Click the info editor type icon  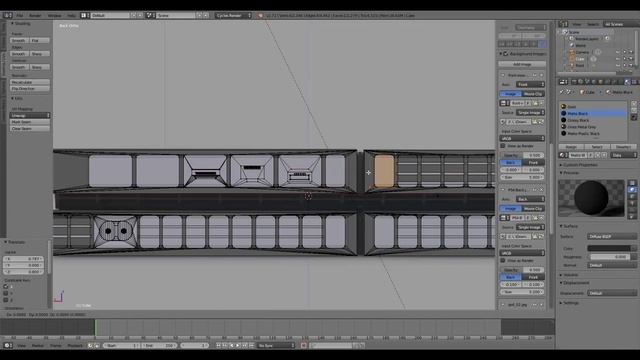tap(7, 16)
